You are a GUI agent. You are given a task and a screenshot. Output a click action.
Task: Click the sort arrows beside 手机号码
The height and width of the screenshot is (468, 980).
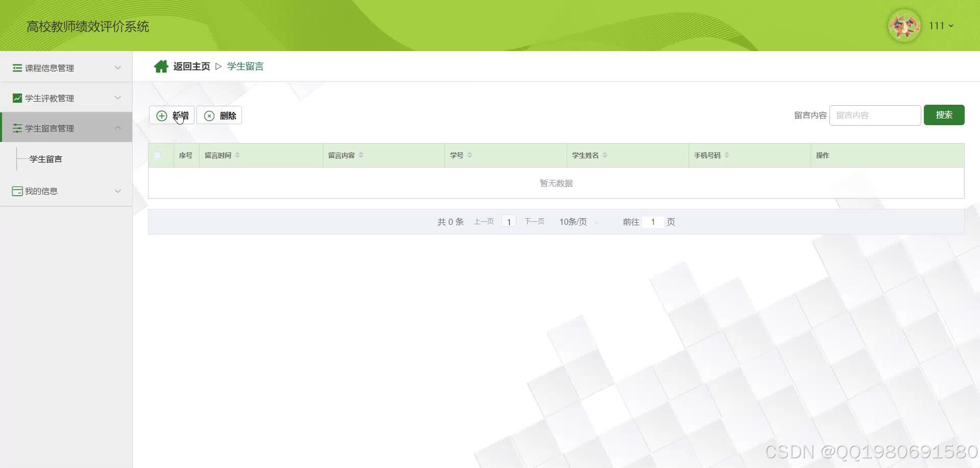(727, 155)
